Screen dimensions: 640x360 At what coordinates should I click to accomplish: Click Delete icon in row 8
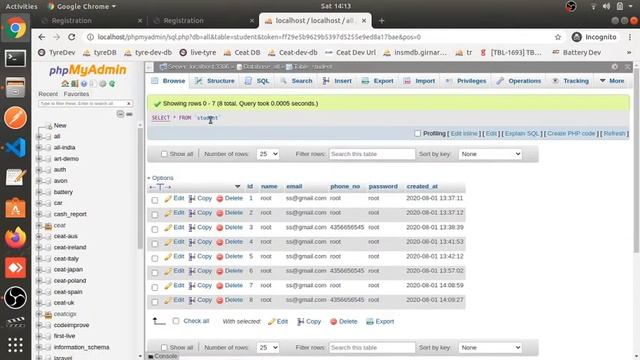220,300
